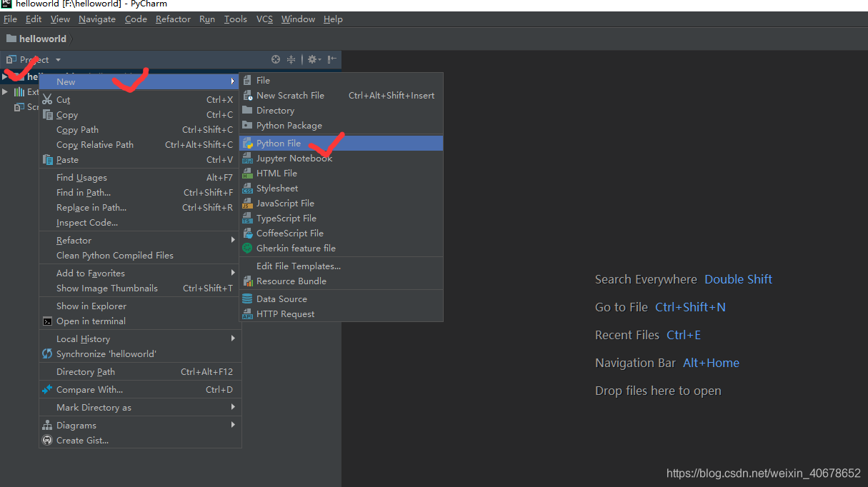
Task: Open the Project panel gear settings
Action: 314,60
